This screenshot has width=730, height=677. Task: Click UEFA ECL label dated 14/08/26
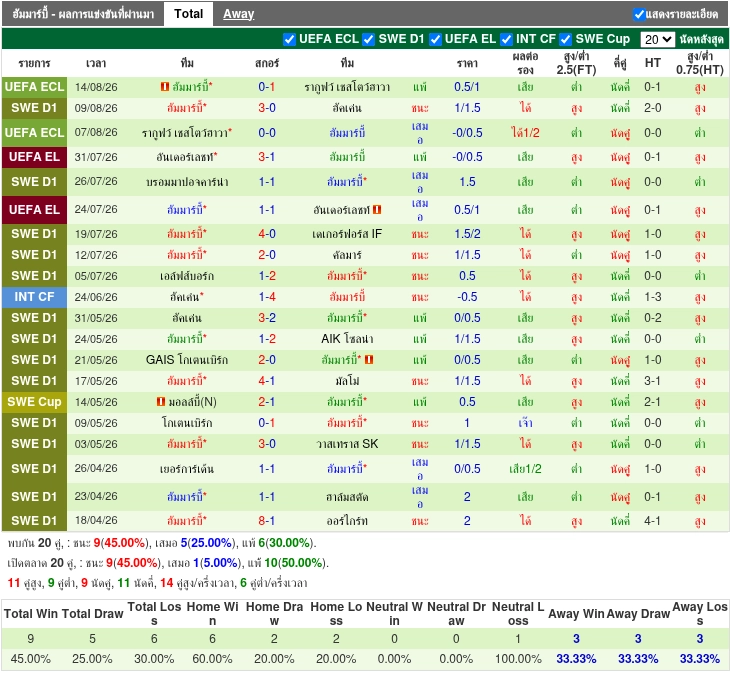[34, 87]
